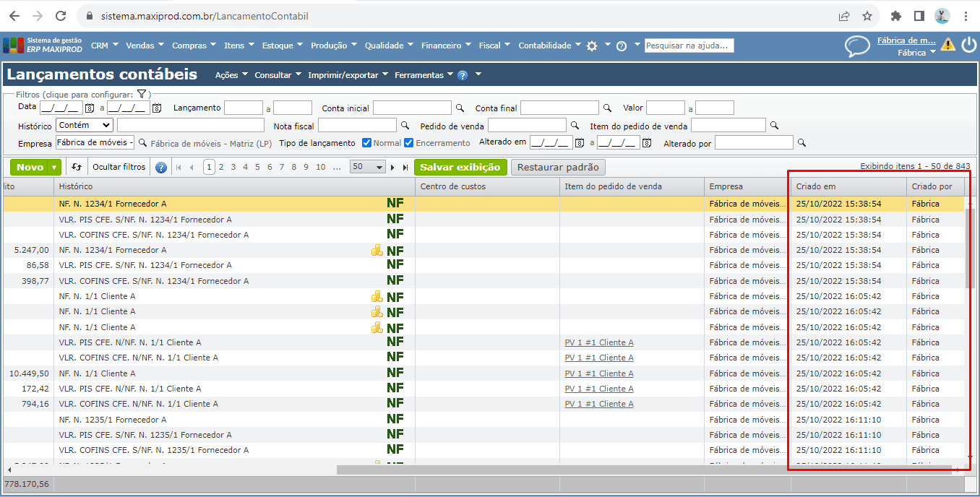Open the browser extensions puzzle icon
980x497 pixels.
[x=897, y=16]
